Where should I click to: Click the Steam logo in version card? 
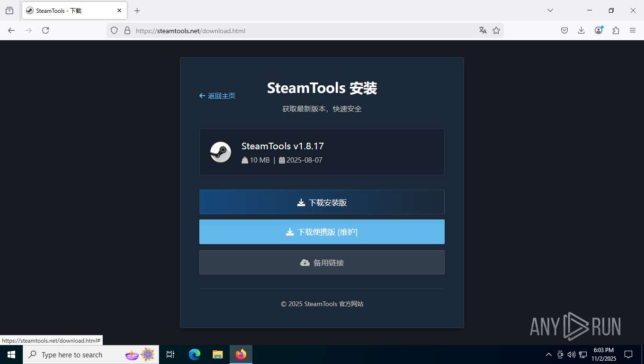(221, 152)
